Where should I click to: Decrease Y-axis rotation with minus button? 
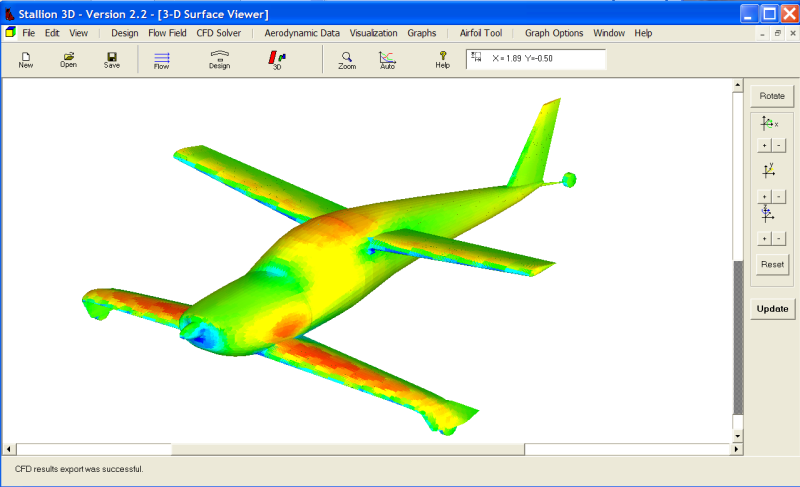[779, 196]
